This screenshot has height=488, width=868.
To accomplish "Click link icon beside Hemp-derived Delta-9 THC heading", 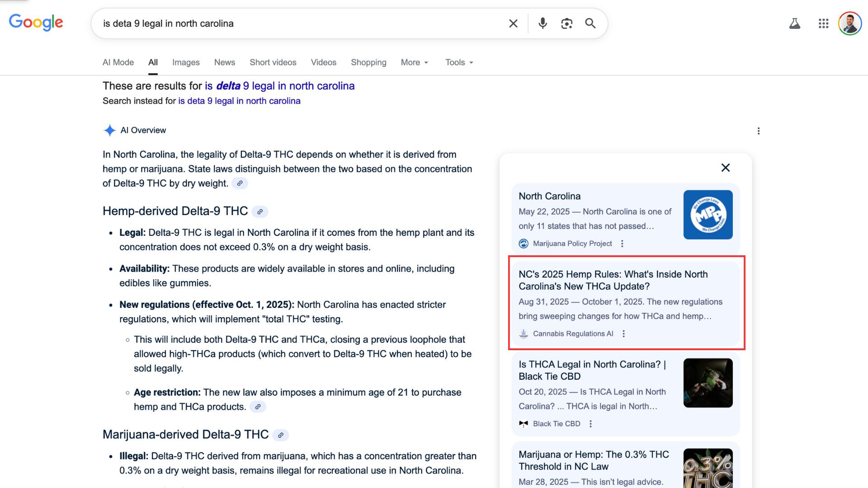I will point(260,211).
